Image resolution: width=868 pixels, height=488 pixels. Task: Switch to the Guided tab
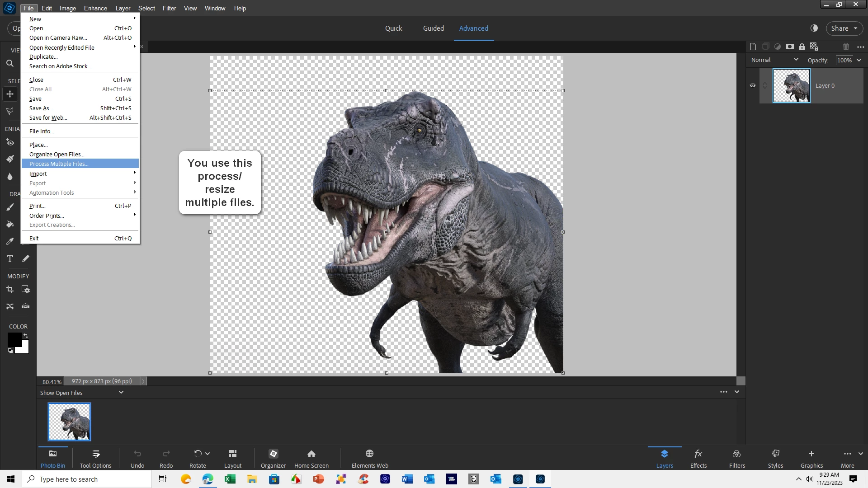click(x=433, y=28)
